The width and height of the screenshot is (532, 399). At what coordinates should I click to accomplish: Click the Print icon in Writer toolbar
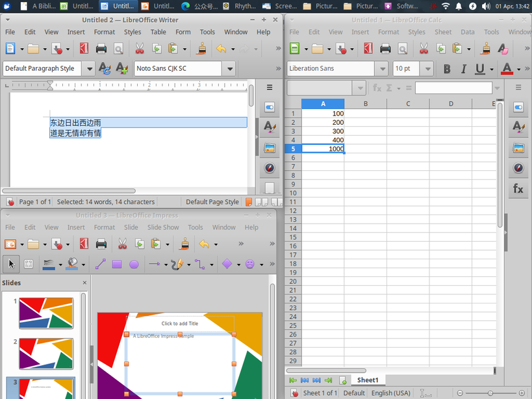101,49
